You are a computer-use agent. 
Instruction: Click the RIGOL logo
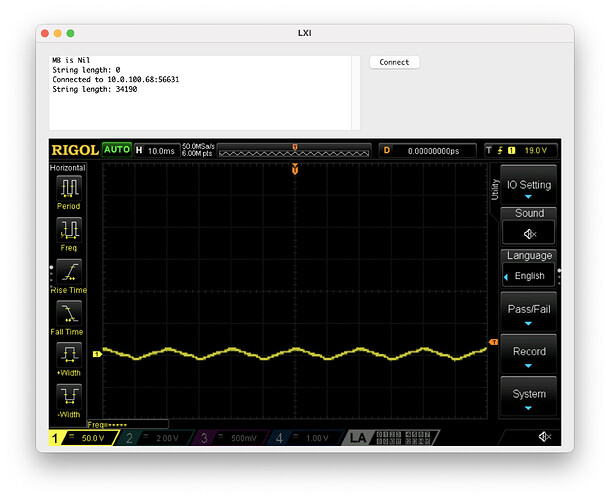tap(75, 150)
